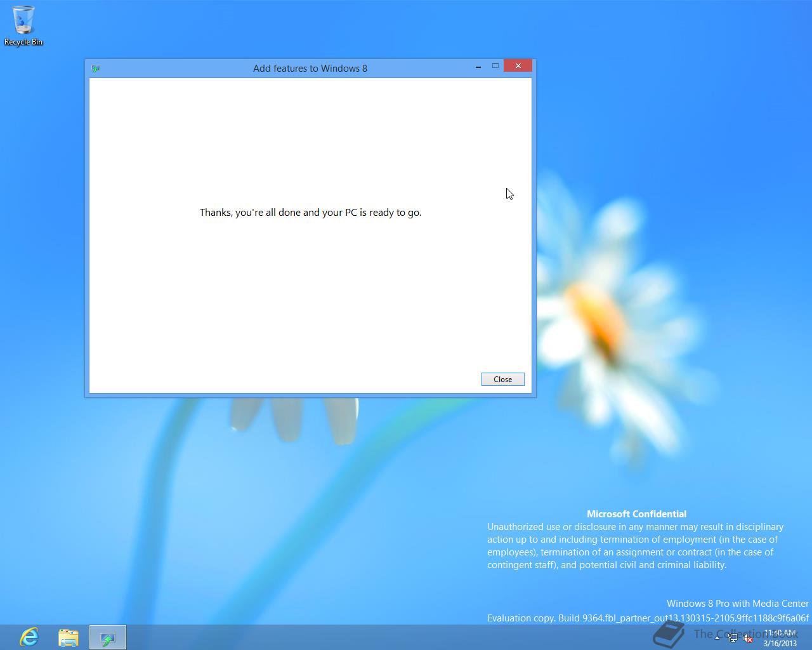This screenshot has width=812, height=650.
Task: Click the Close button in the dialog
Action: [502, 379]
